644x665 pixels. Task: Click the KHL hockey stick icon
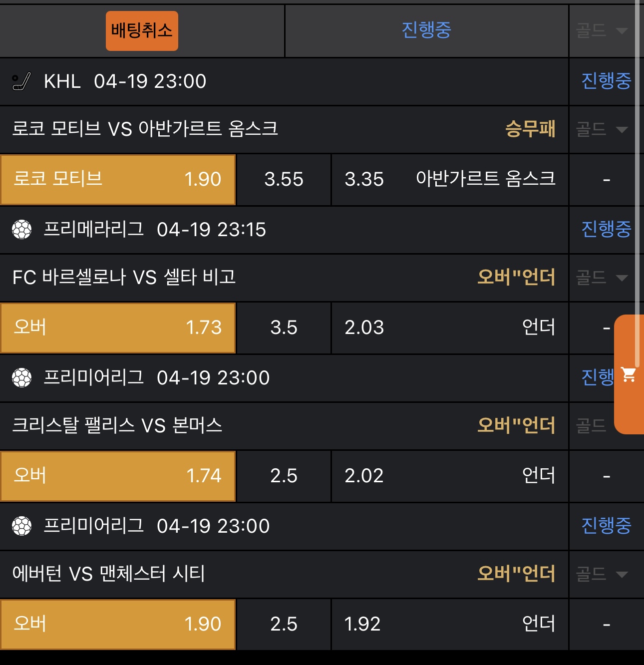(x=21, y=81)
